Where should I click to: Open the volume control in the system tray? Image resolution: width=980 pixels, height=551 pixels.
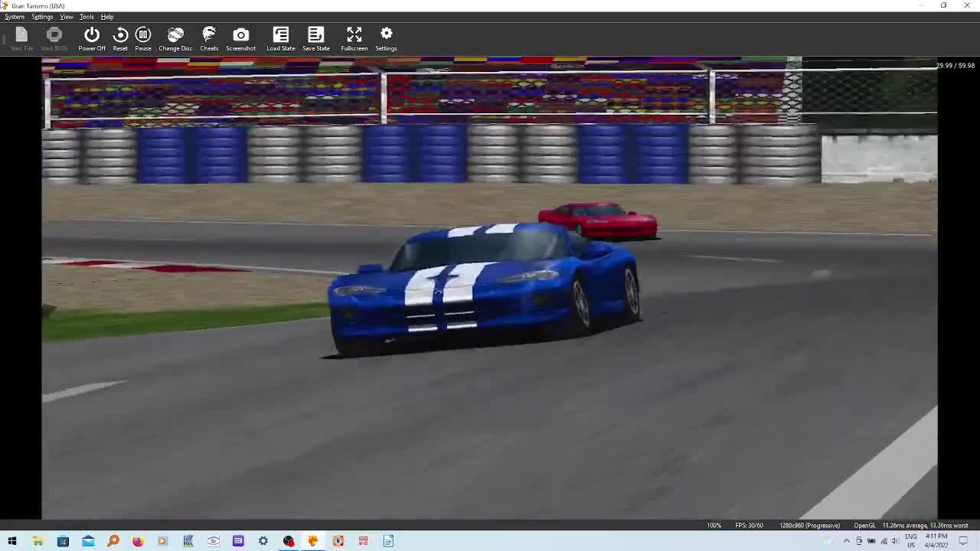[895, 541]
